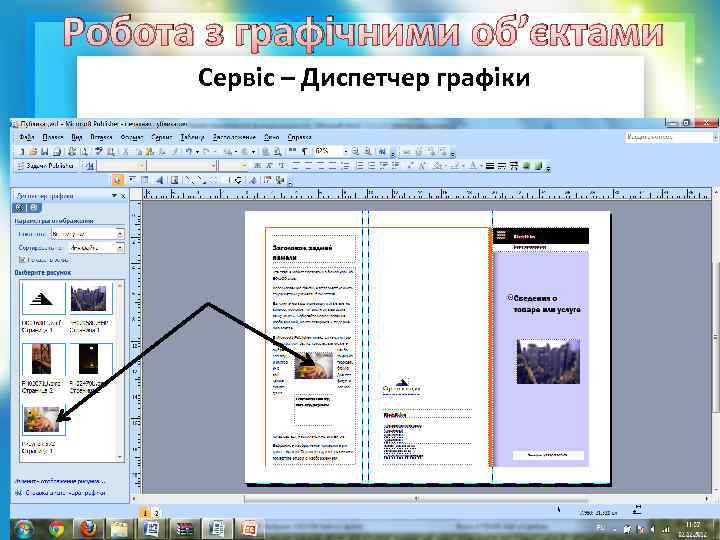Image resolution: width=720 pixels, height=540 pixels.
Task: Open the Справка menu
Action: 299,137
